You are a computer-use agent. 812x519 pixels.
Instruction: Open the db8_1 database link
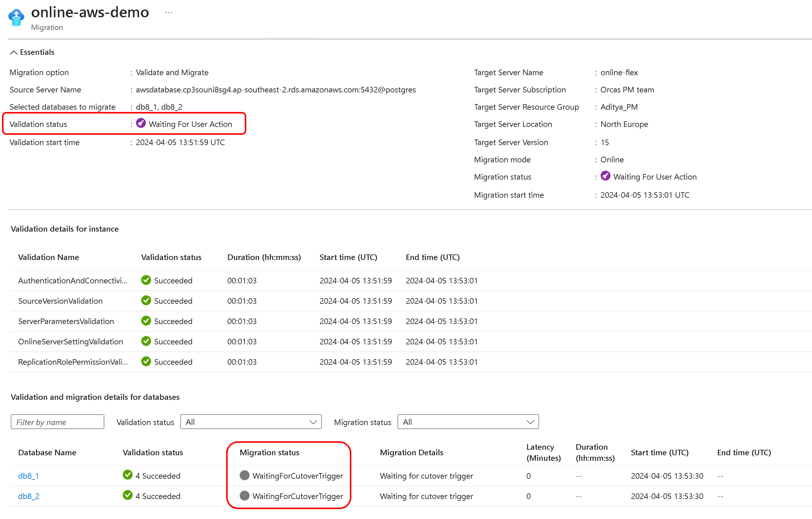29,476
